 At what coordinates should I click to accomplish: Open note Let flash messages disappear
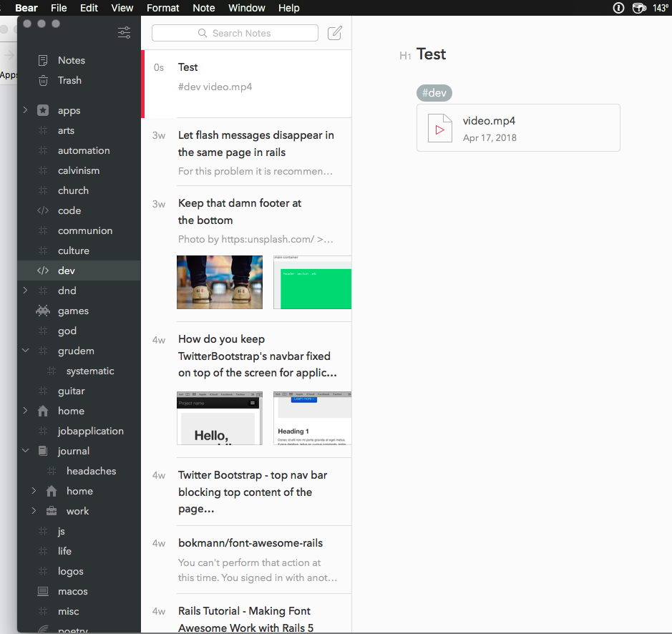click(x=247, y=152)
